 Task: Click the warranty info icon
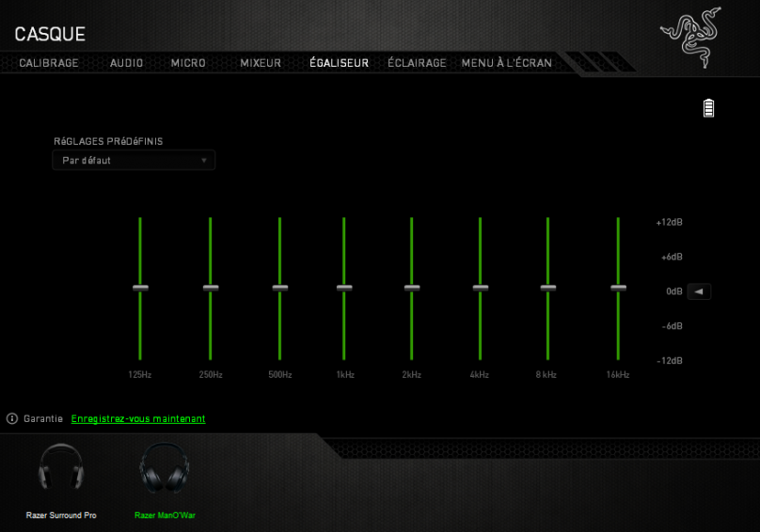coord(12,418)
